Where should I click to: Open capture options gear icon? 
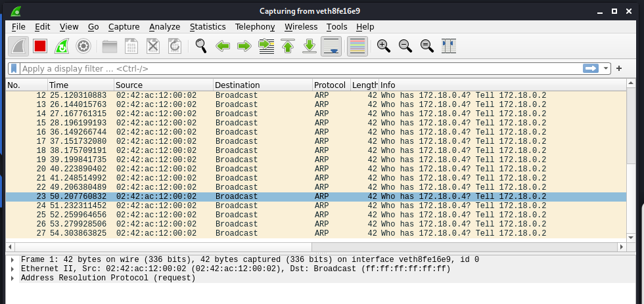point(83,47)
